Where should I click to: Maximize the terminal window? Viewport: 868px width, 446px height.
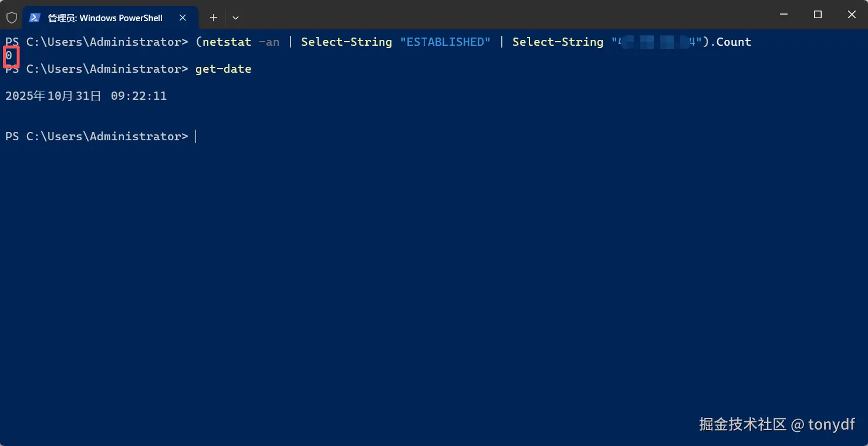[818, 15]
